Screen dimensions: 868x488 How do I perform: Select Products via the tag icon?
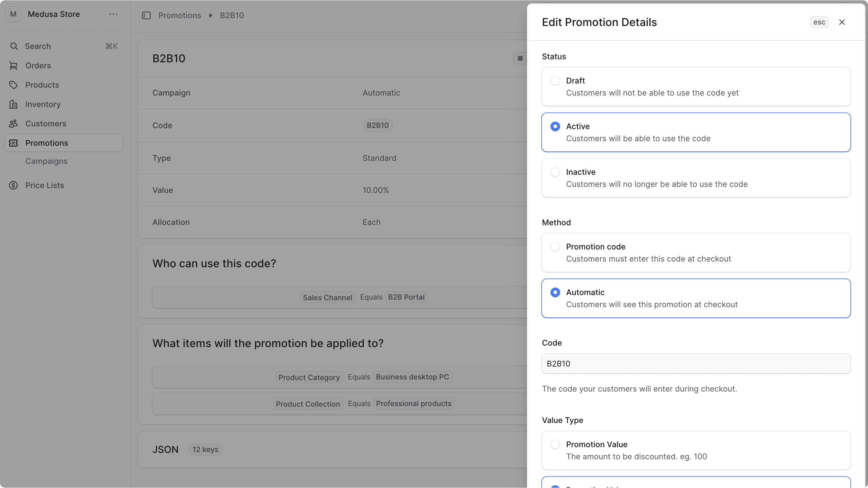pos(14,85)
